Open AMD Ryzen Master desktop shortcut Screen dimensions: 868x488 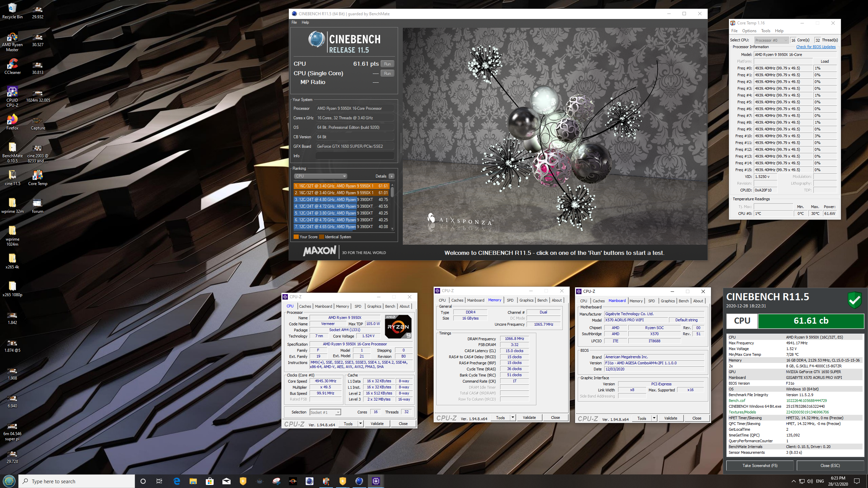(x=12, y=42)
